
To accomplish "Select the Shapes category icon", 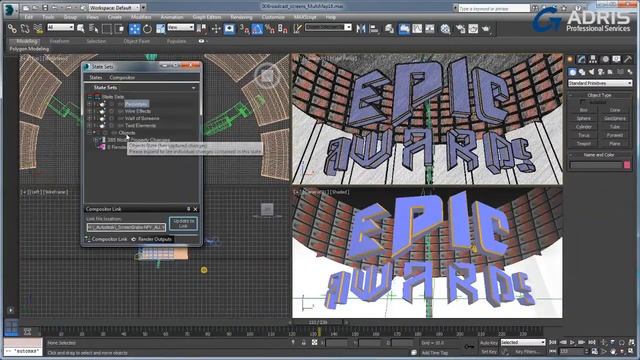I will (x=582, y=72).
